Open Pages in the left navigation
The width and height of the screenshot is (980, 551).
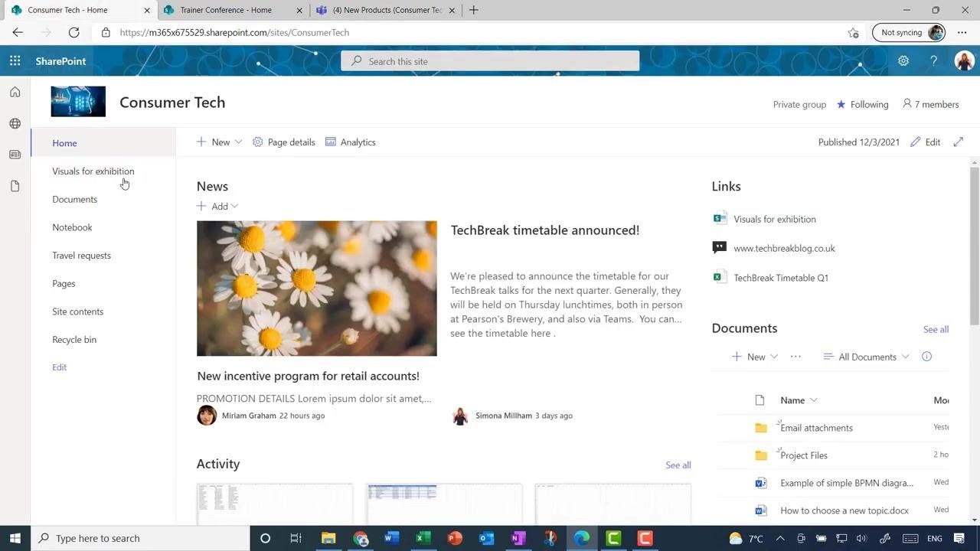(x=64, y=283)
